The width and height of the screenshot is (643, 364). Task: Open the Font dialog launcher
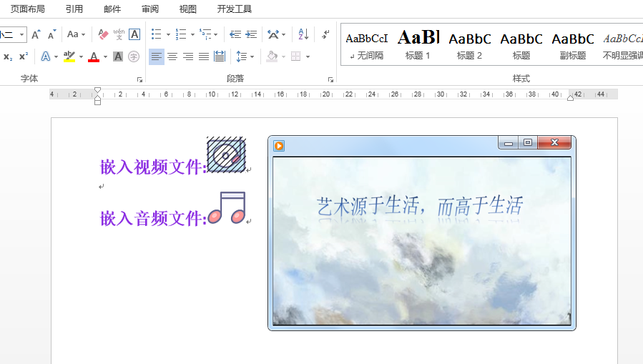coord(139,79)
